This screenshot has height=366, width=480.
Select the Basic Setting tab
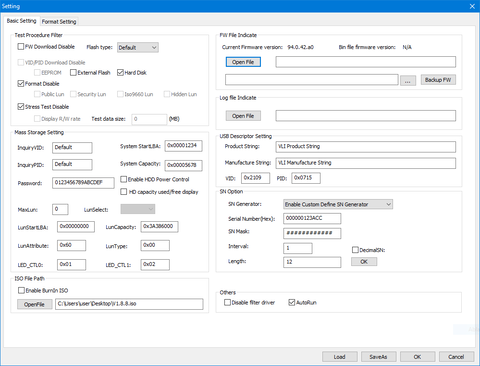coord(21,21)
